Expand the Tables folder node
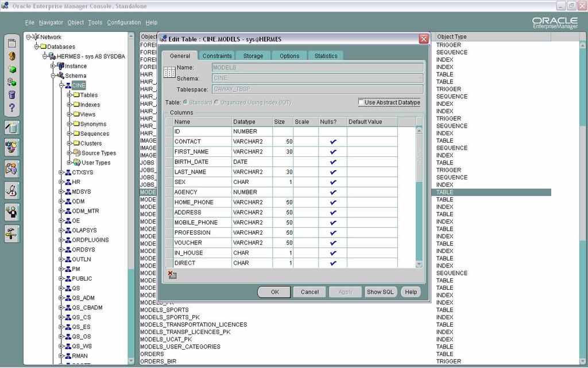 pos(69,95)
